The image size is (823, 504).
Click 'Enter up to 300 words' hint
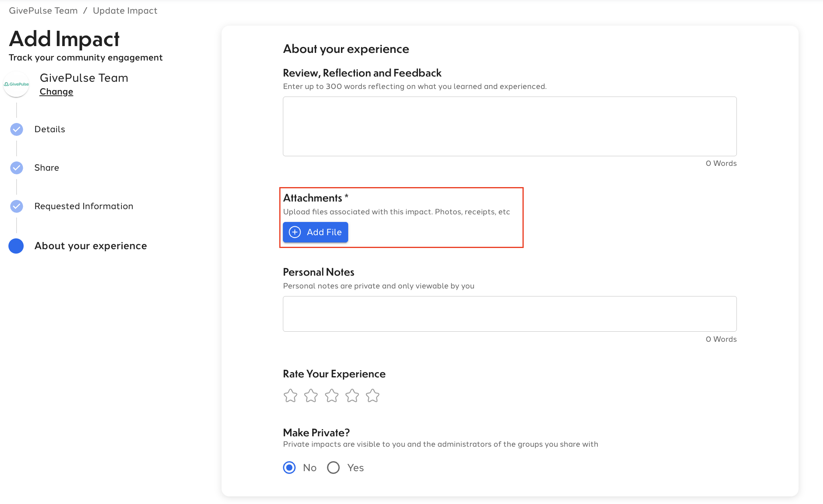(x=415, y=87)
